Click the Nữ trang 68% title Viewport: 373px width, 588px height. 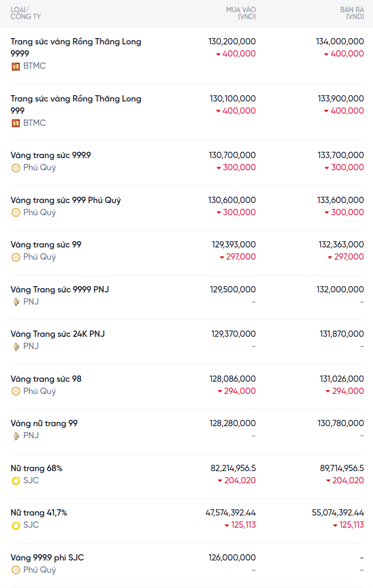[x=37, y=468]
